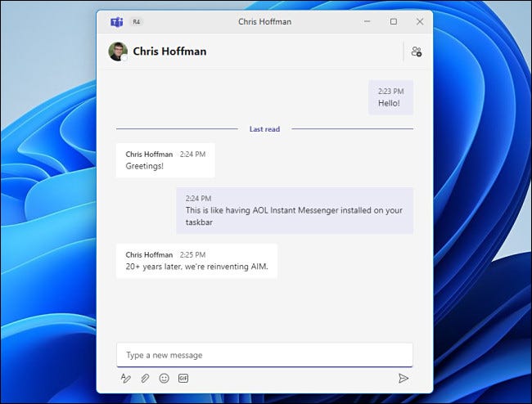The height and width of the screenshot is (404, 532).
Task: Minimize the chat window
Action: point(367,21)
